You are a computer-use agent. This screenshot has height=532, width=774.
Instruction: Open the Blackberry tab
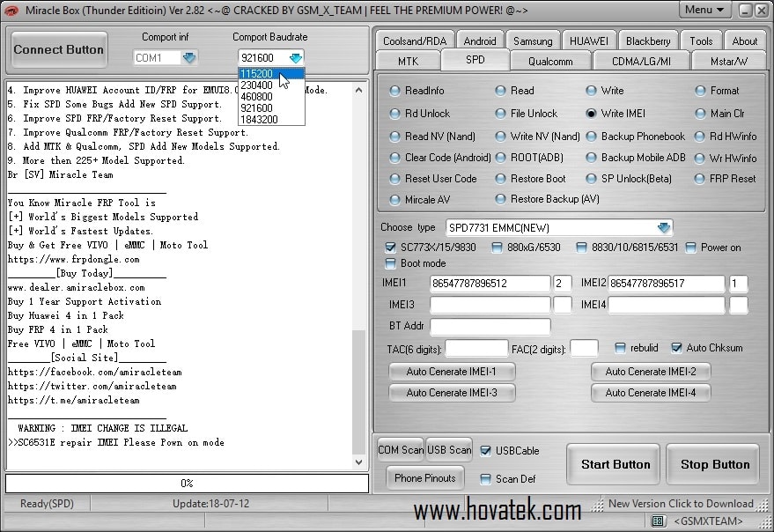coord(648,41)
